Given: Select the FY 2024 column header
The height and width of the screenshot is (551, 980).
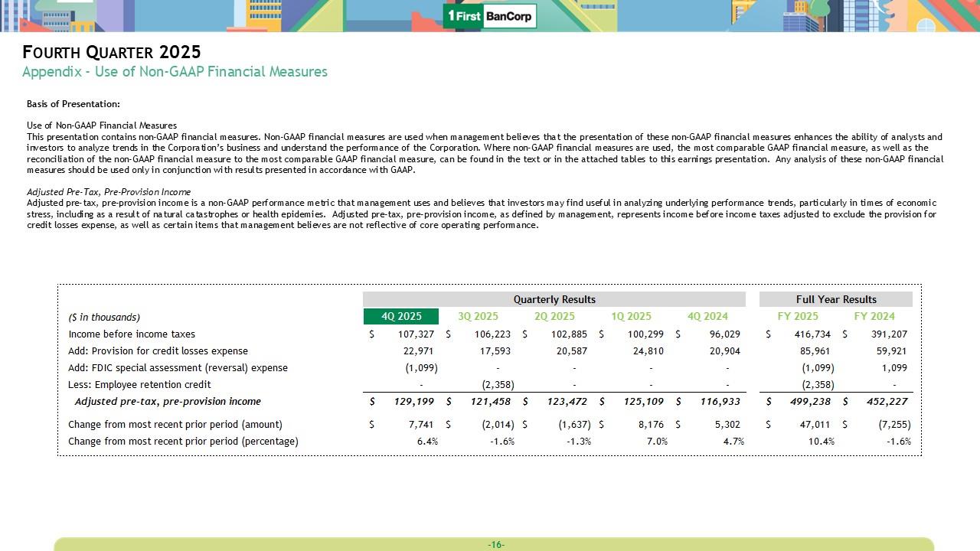Looking at the screenshot, I should click(x=874, y=317).
